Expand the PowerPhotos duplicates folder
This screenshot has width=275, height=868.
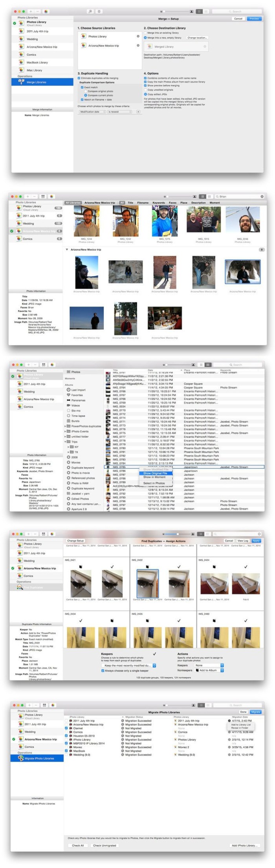coord(65,426)
